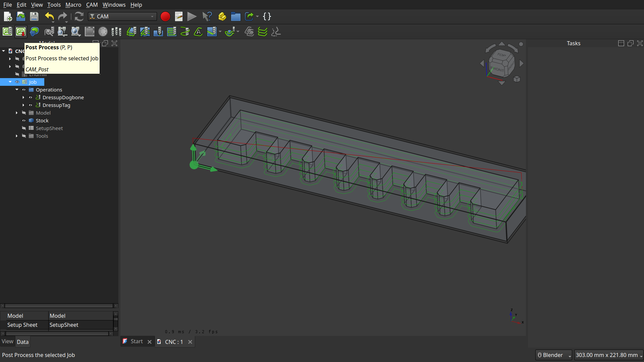Expand the DressupTag tree node
The image size is (644, 362).
(23, 105)
